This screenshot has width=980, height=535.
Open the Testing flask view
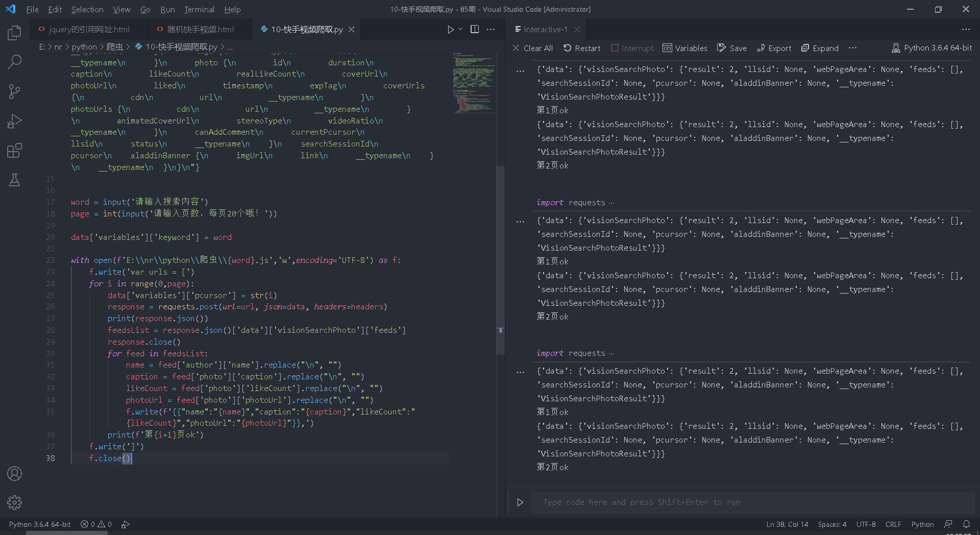pyautogui.click(x=14, y=180)
